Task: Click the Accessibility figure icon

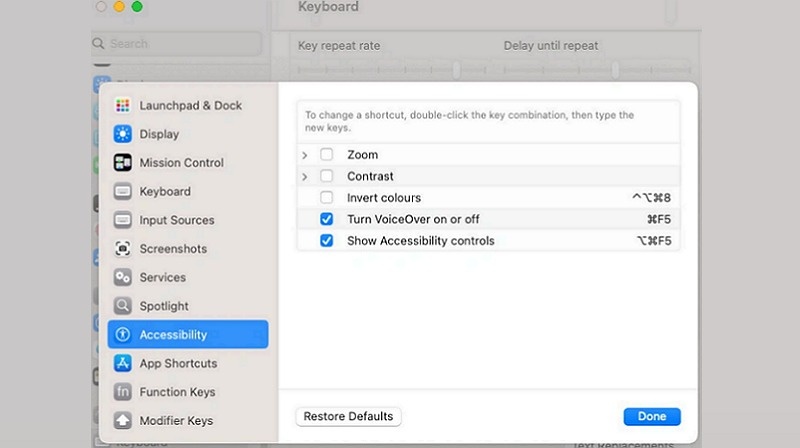Action: click(x=122, y=334)
